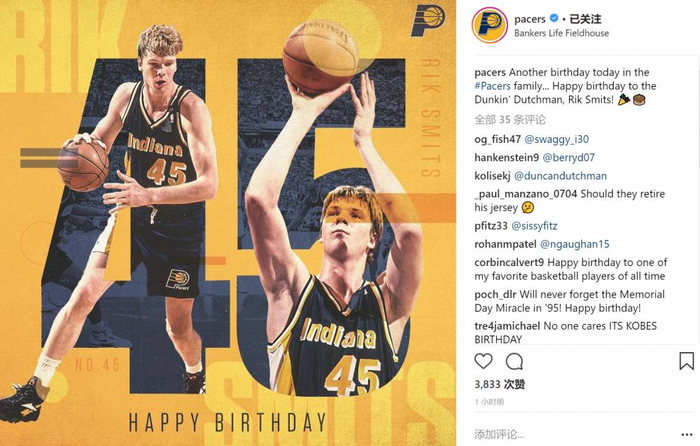The height and width of the screenshot is (446, 700).
Task: Open the three-dot more options menu
Action: 687,434
